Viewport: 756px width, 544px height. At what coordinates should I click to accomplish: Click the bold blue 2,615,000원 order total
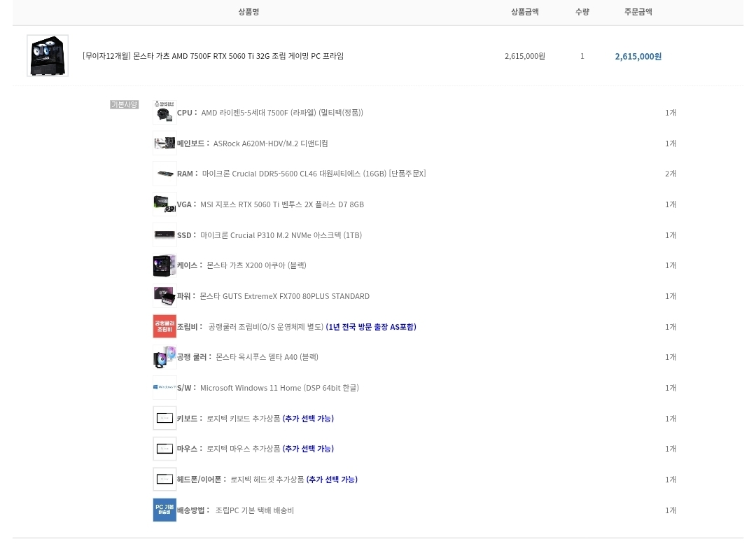pos(638,57)
